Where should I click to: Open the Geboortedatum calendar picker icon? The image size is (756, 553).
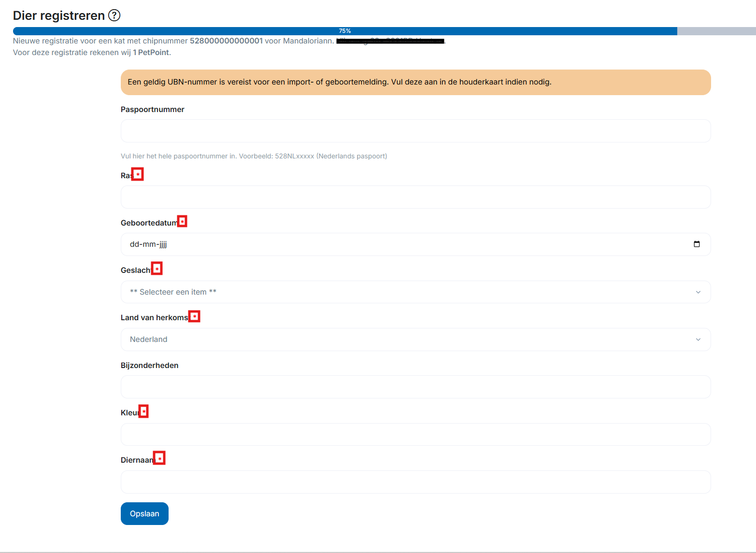(x=696, y=244)
